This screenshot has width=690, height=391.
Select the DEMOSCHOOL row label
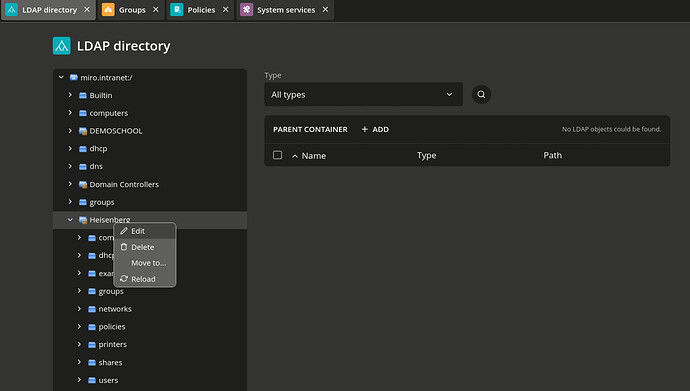pyautogui.click(x=116, y=131)
